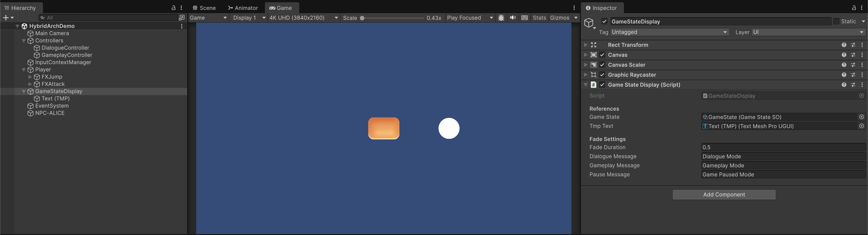Open the 4K UHD resolution dropdown

(x=303, y=18)
